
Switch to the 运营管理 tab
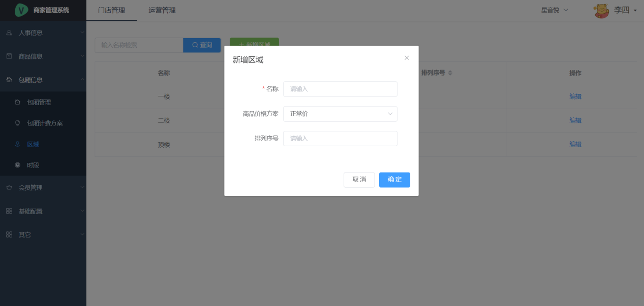tap(162, 10)
